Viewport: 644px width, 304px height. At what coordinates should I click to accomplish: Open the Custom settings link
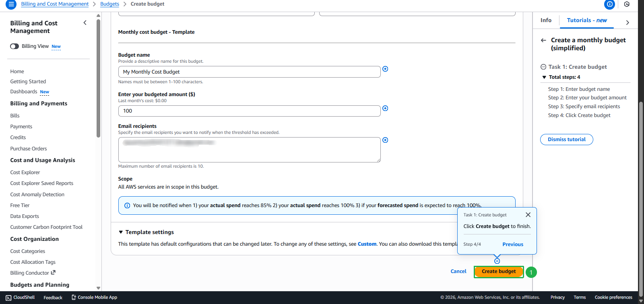point(367,244)
